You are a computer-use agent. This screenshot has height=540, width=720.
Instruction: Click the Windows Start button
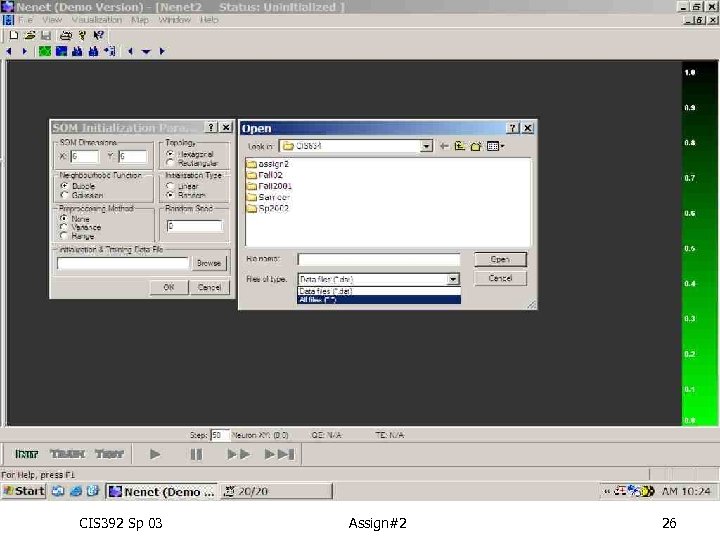pos(24,491)
